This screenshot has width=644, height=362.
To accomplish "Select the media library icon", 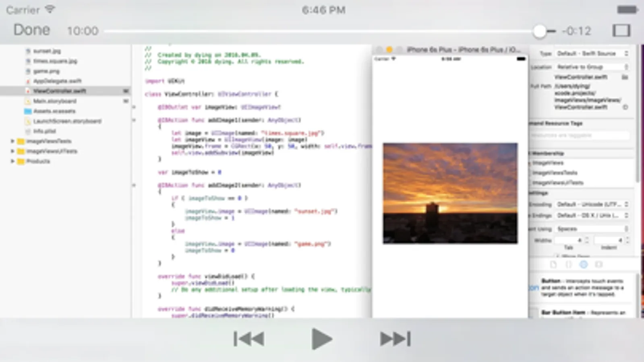I will pyautogui.click(x=599, y=265).
